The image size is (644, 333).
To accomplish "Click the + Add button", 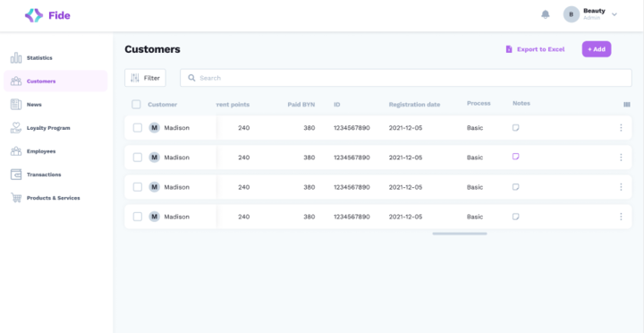I will click(597, 49).
